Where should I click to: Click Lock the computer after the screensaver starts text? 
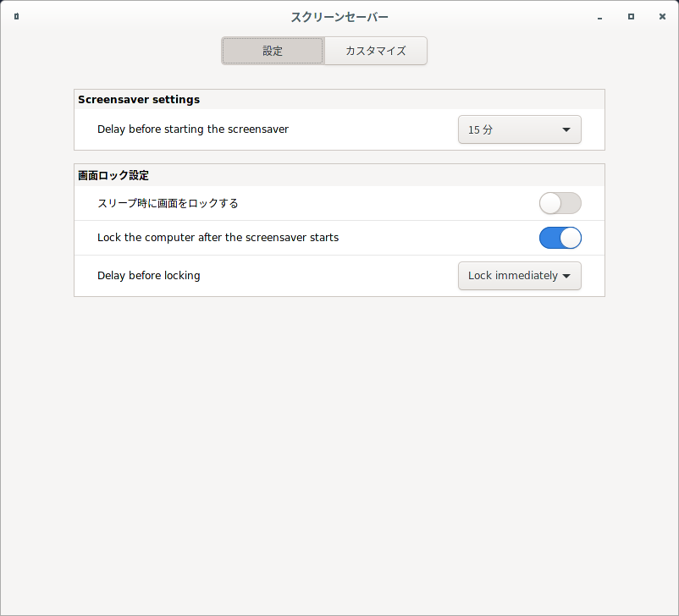218,237
